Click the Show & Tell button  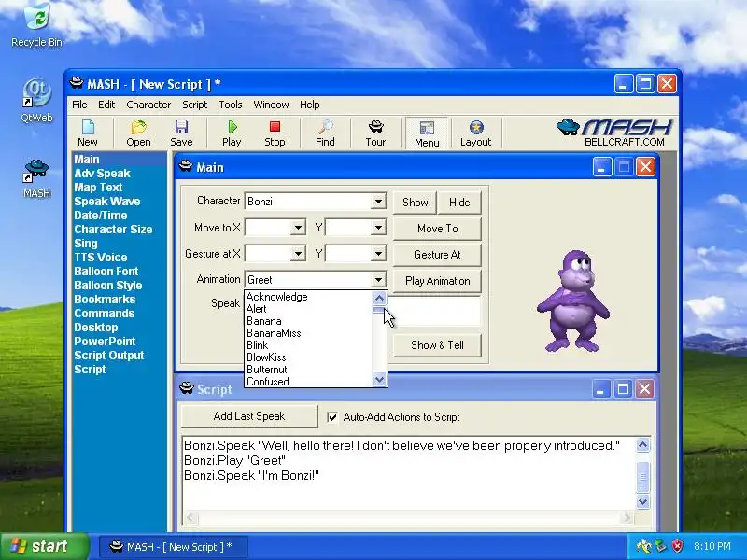[x=437, y=345]
